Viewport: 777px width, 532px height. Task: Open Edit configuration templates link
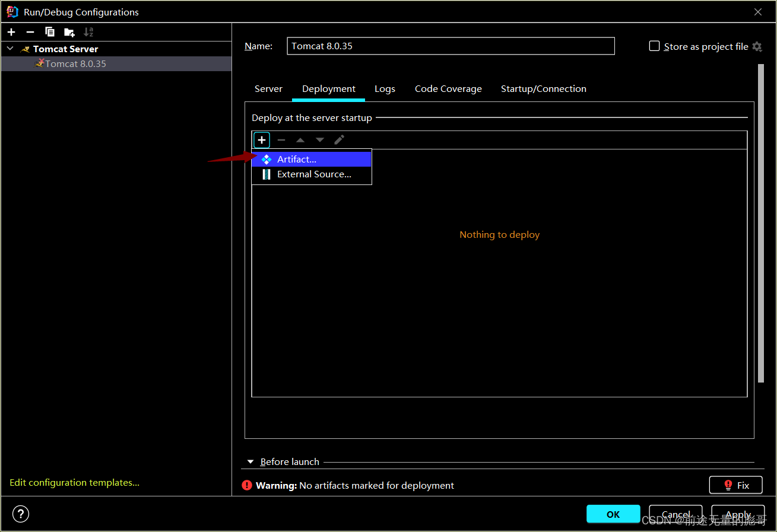click(x=74, y=483)
